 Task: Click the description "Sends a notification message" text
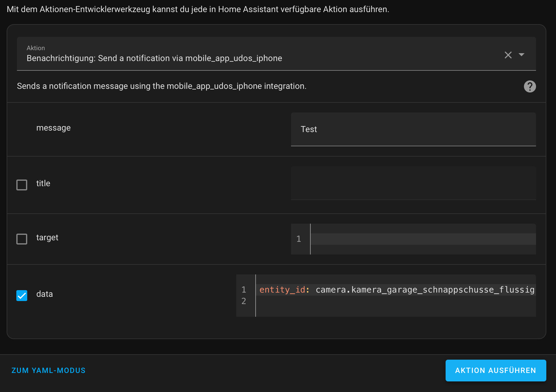(162, 86)
